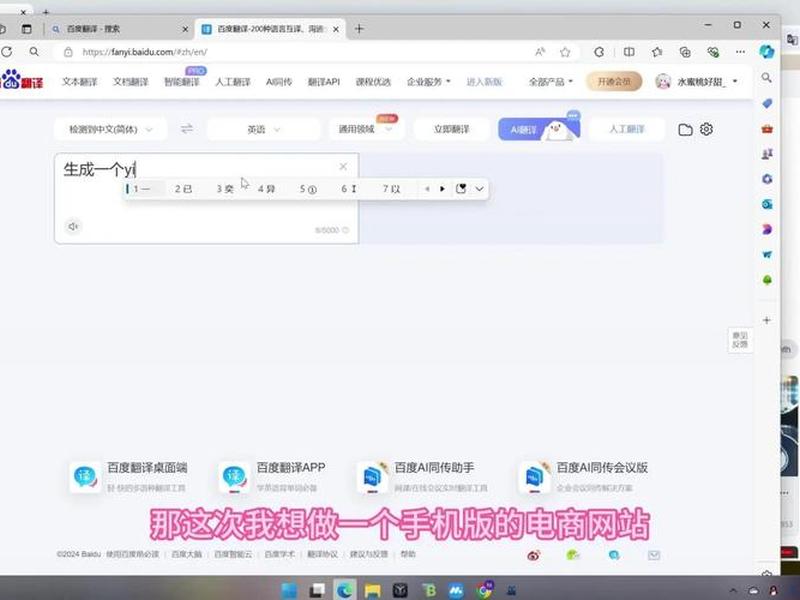Click the 人工翻译 button next to AI翻译

[x=627, y=129]
